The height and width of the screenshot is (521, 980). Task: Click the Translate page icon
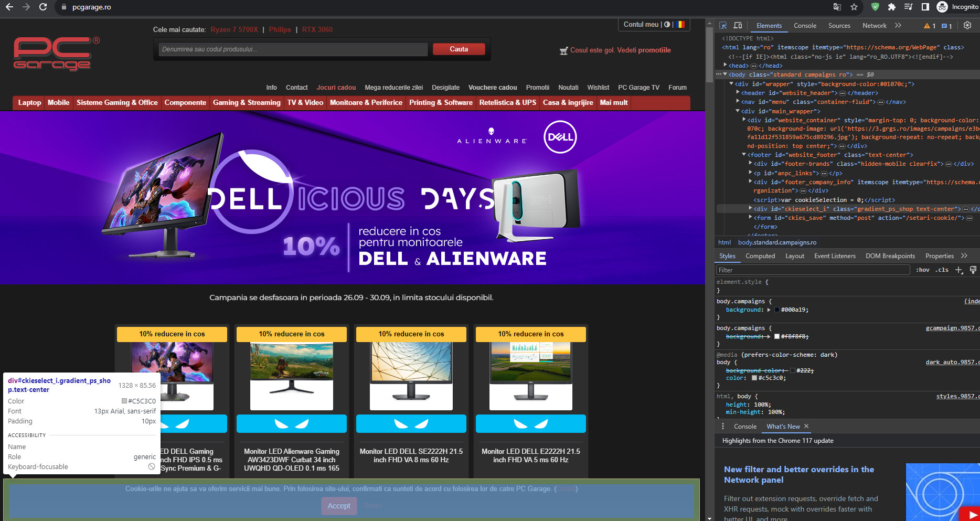(837, 7)
